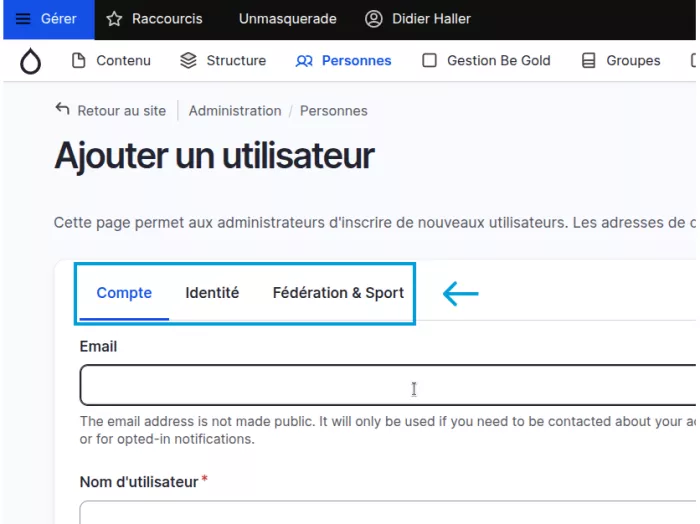The width and height of the screenshot is (700, 524).
Task: Click the Groupes icon
Action: (588, 60)
